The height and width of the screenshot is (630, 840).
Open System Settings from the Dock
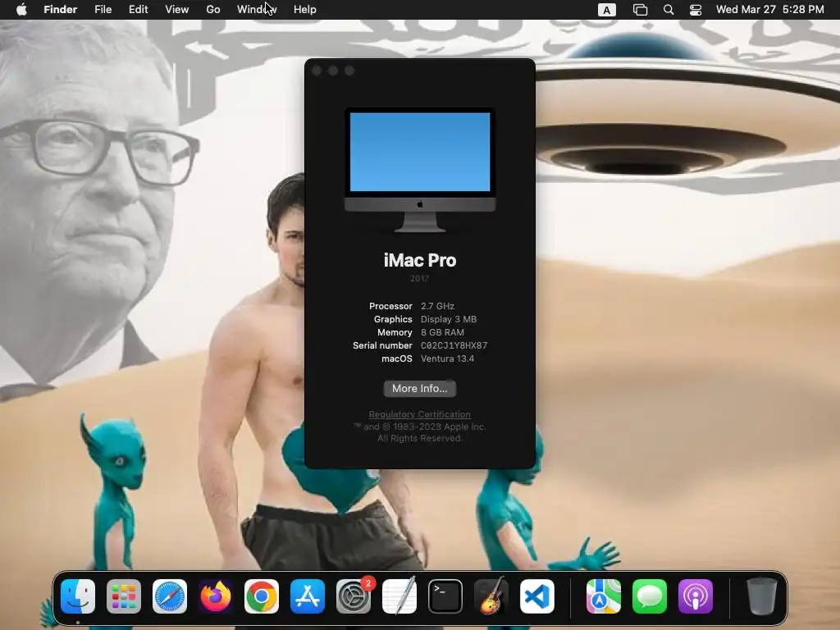(354, 596)
